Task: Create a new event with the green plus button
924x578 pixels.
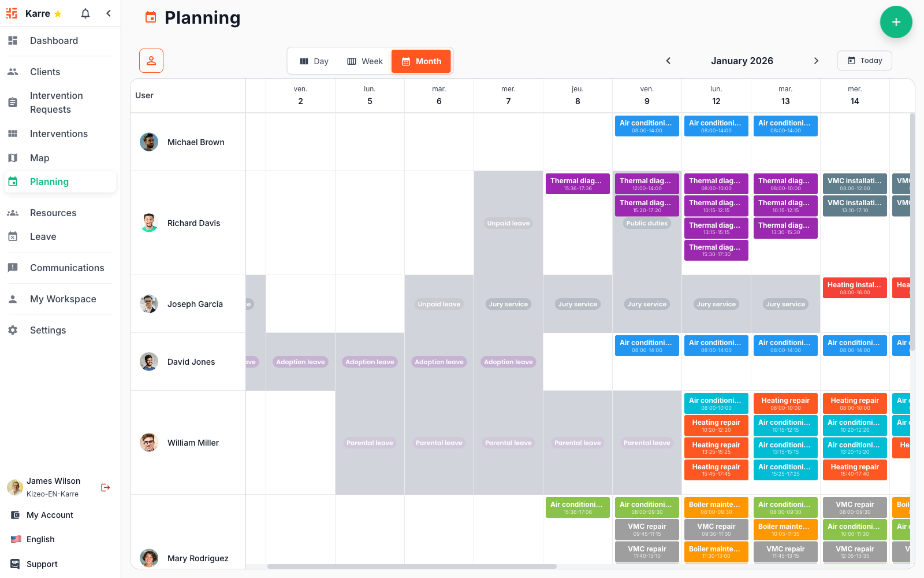Action: [x=896, y=22]
